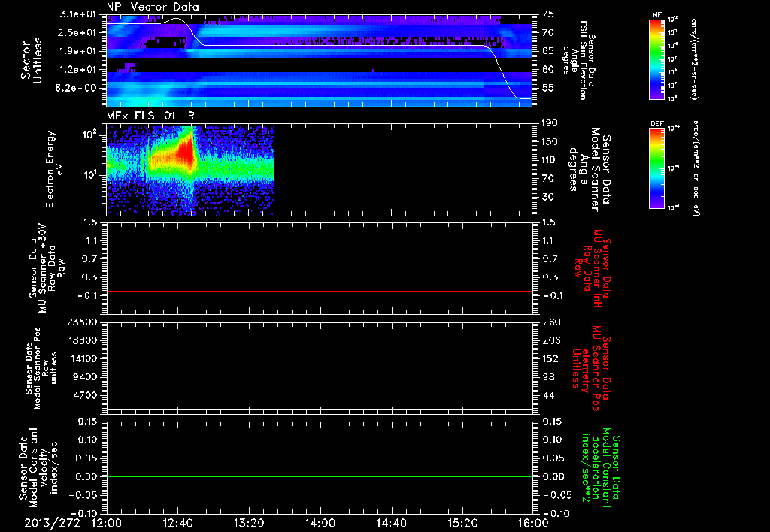This screenshot has height=532, width=770.
Task: Click the "12:40" time axis label
Action: [x=177, y=523]
